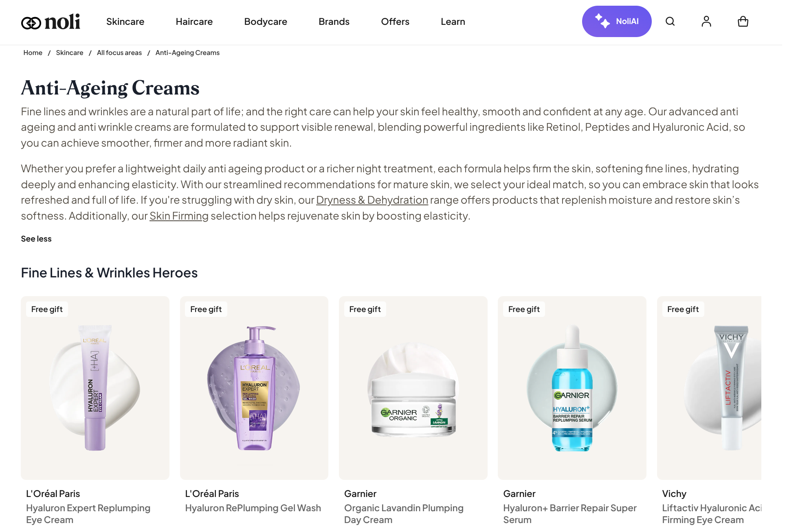Go to the Offers menu
787x532 pixels.
click(395, 22)
